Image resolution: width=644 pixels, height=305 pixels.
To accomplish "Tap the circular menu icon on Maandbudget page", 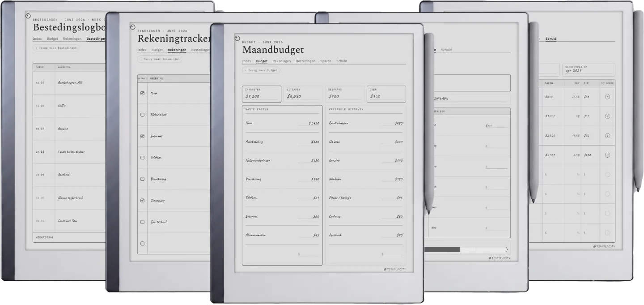I will [237, 38].
